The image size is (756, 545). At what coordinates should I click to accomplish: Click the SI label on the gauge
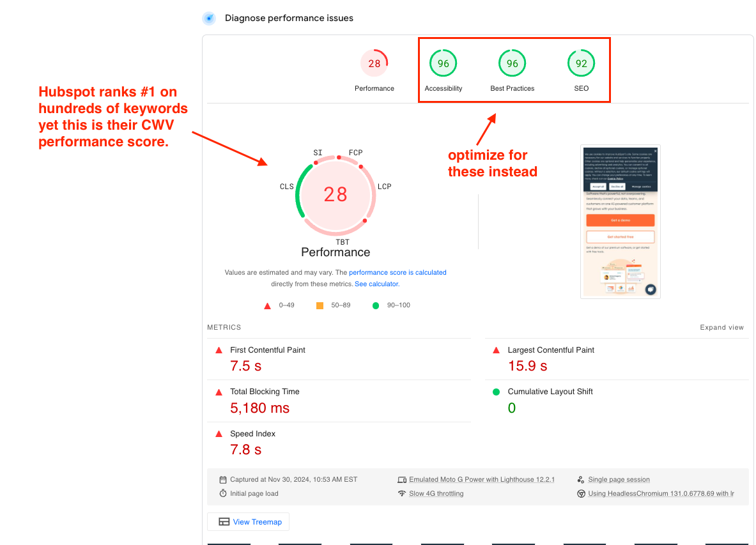(x=318, y=153)
